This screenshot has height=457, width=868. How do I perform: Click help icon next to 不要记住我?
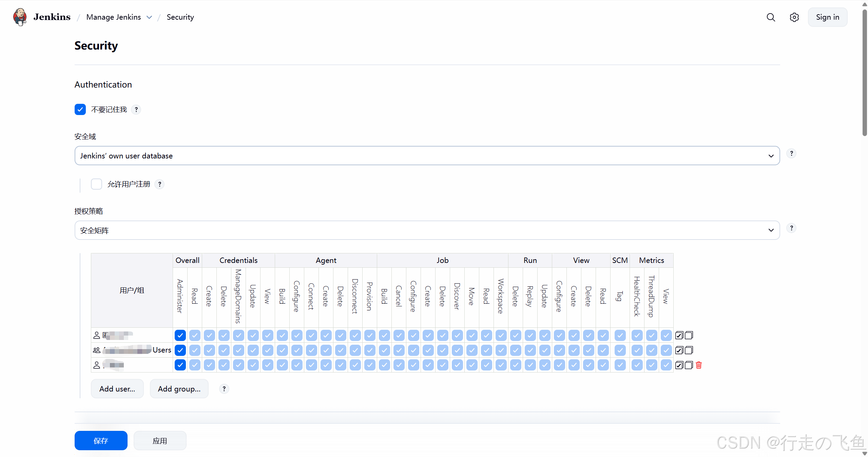pos(136,110)
